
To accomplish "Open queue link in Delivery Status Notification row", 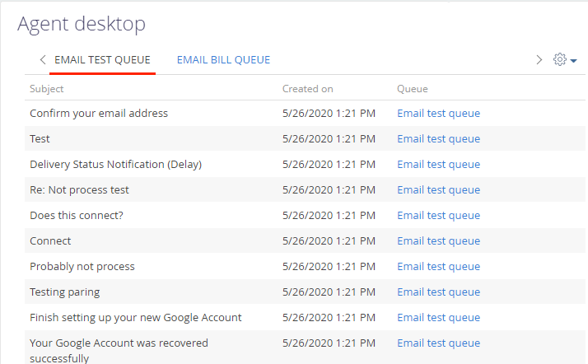I will (x=438, y=164).
